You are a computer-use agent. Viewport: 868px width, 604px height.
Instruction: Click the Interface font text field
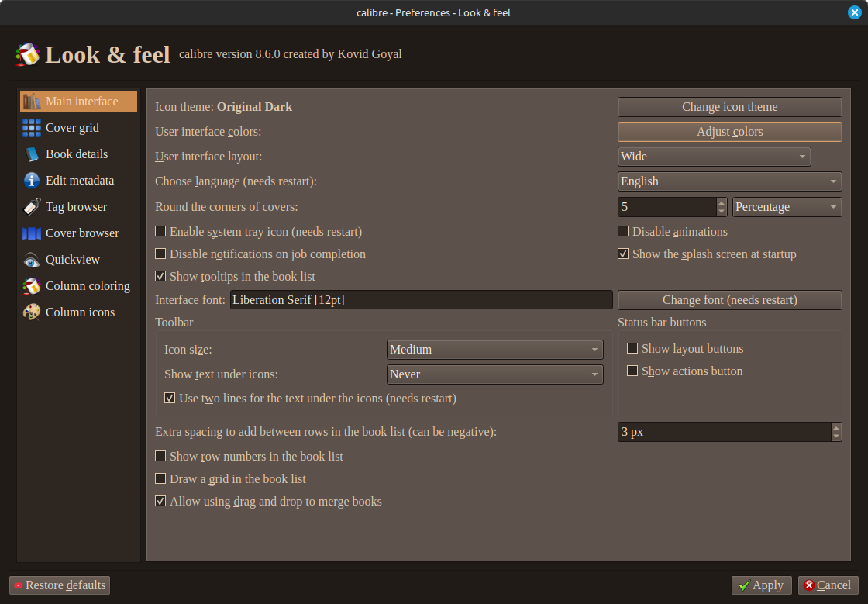(x=422, y=300)
